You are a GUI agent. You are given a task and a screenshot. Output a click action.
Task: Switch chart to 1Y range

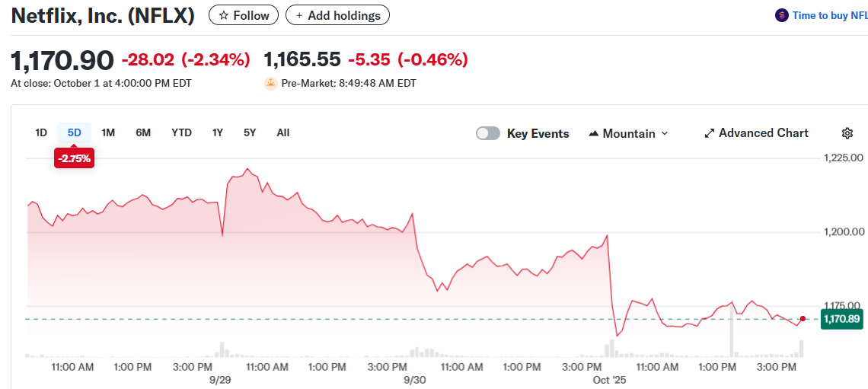tap(218, 132)
